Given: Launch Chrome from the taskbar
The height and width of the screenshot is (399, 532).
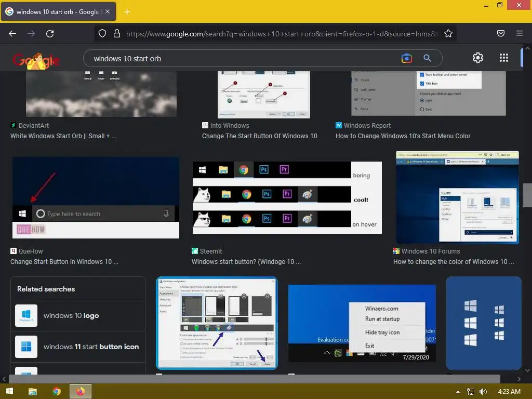Looking at the screenshot, I should [57, 392].
